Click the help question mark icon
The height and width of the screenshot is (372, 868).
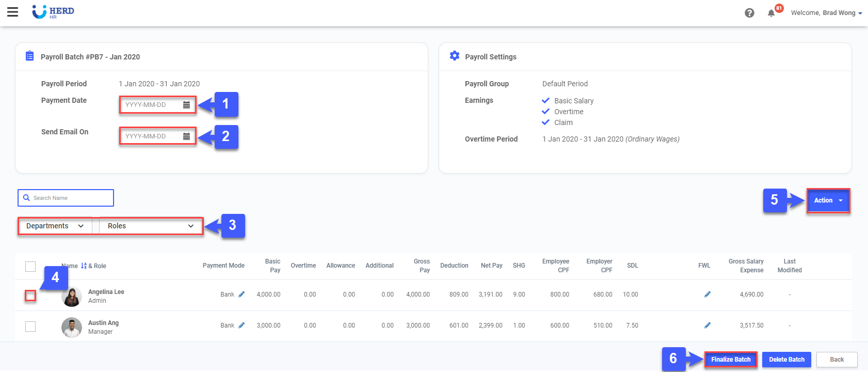pyautogui.click(x=749, y=13)
